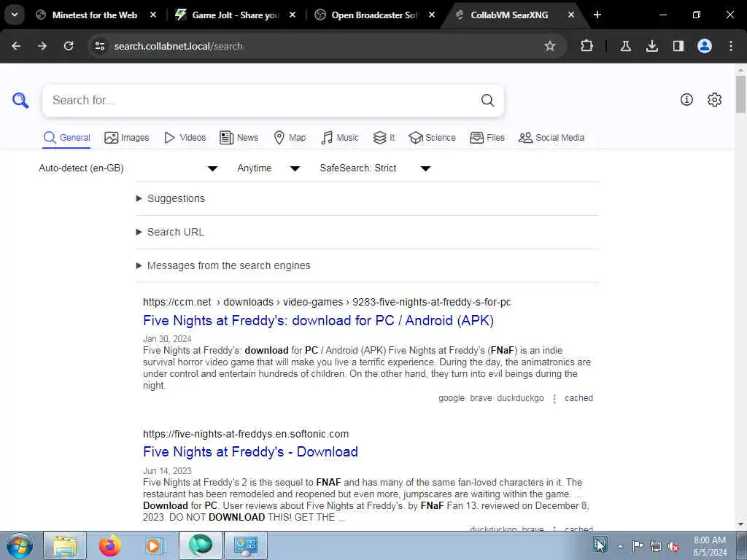Open SearXNG preferences gear icon
This screenshot has height=560, width=747.
715,99
